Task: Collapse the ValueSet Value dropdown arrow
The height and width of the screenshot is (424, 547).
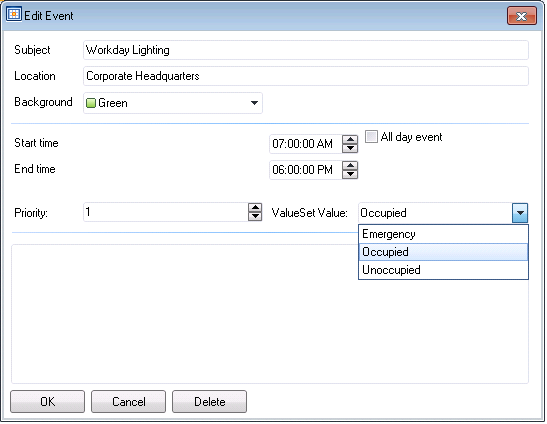Action: click(x=520, y=213)
